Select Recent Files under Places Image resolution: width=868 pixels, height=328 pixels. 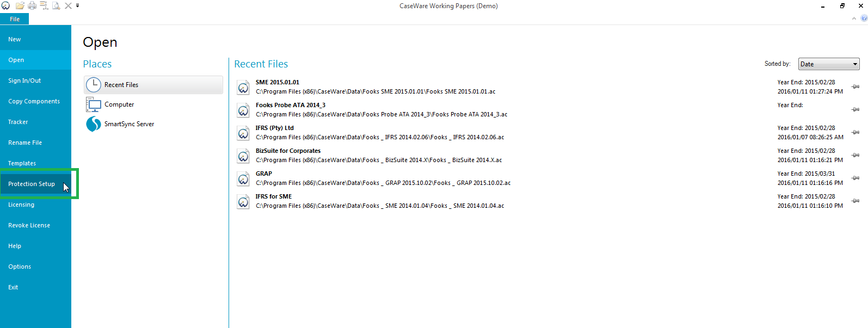click(x=153, y=85)
